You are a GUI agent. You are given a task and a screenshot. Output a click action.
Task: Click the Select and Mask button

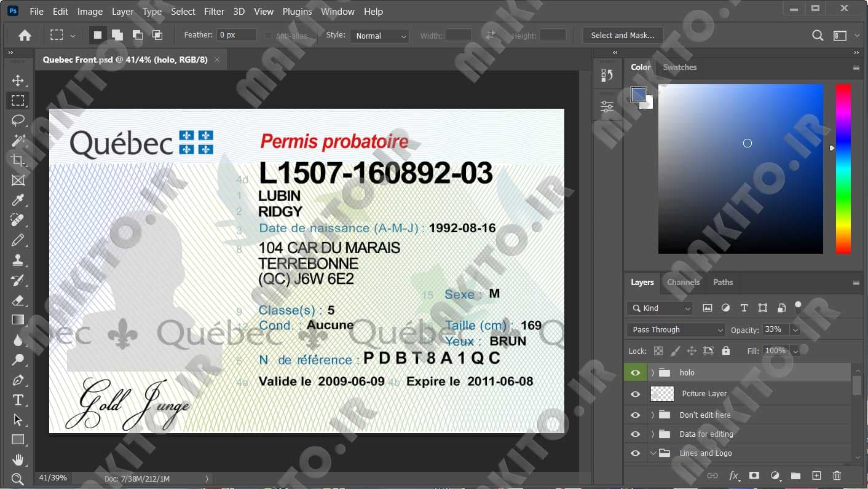click(x=623, y=36)
